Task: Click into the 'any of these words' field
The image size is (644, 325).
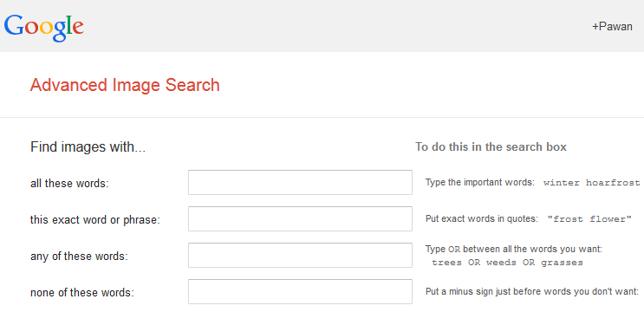Action: click(300, 255)
